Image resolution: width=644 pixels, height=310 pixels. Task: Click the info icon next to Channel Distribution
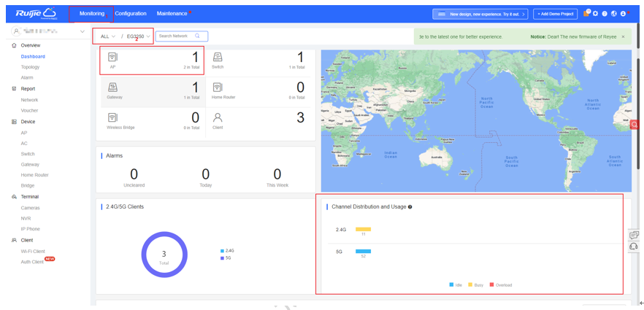(410, 207)
